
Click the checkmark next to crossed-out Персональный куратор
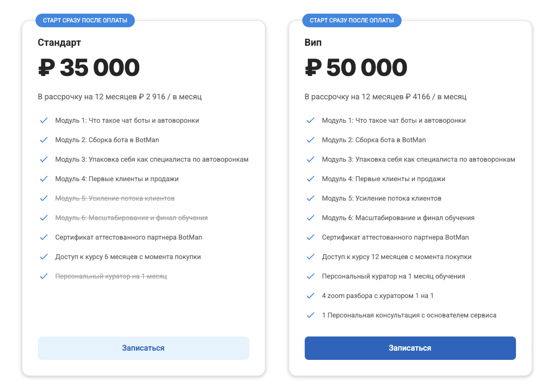point(44,276)
